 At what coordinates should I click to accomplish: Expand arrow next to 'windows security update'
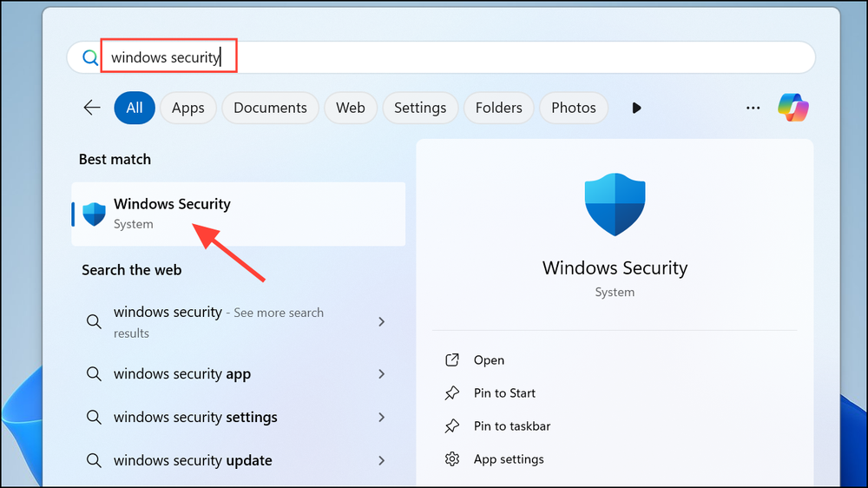[x=381, y=460]
